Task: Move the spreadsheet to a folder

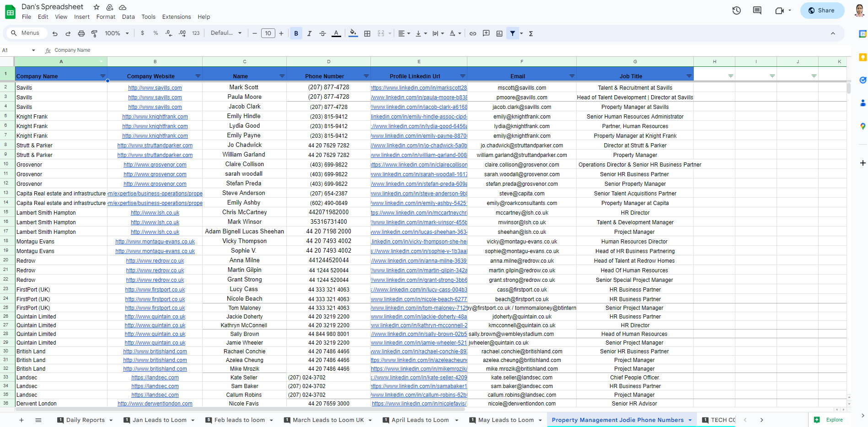Action: [x=110, y=7]
